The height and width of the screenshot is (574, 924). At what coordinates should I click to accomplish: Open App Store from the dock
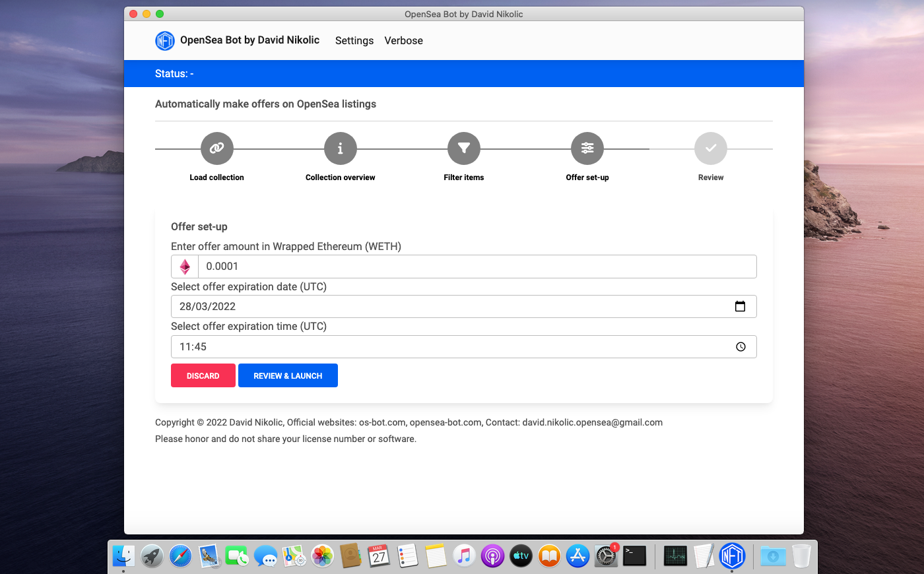pos(578,556)
